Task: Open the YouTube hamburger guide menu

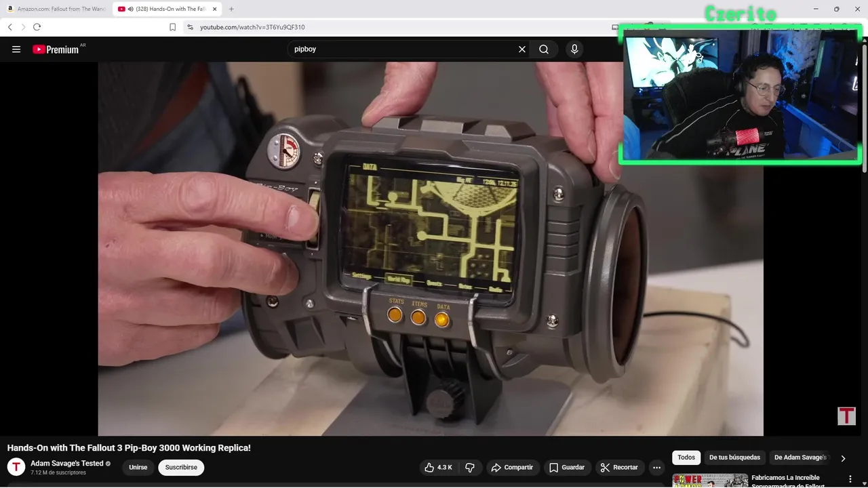Action: (x=16, y=49)
